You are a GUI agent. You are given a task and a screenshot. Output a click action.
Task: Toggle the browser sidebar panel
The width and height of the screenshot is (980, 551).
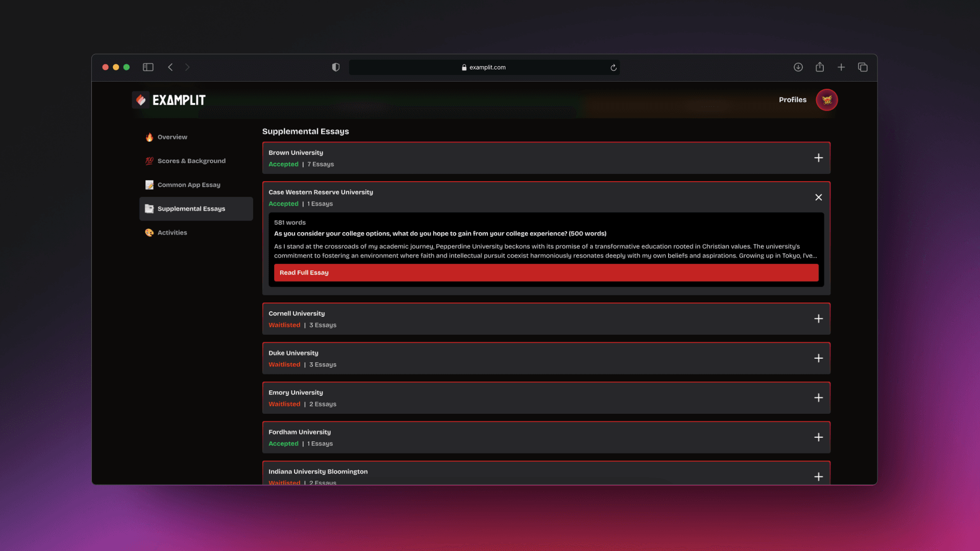pyautogui.click(x=148, y=67)
